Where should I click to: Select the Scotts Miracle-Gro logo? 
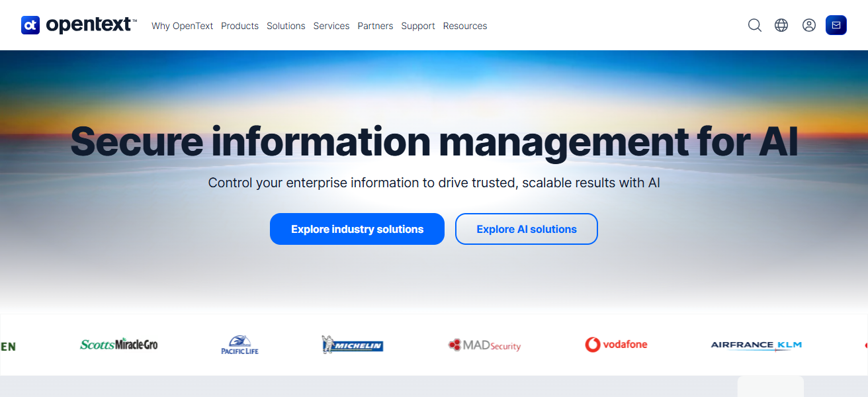[x=119, y=344]
